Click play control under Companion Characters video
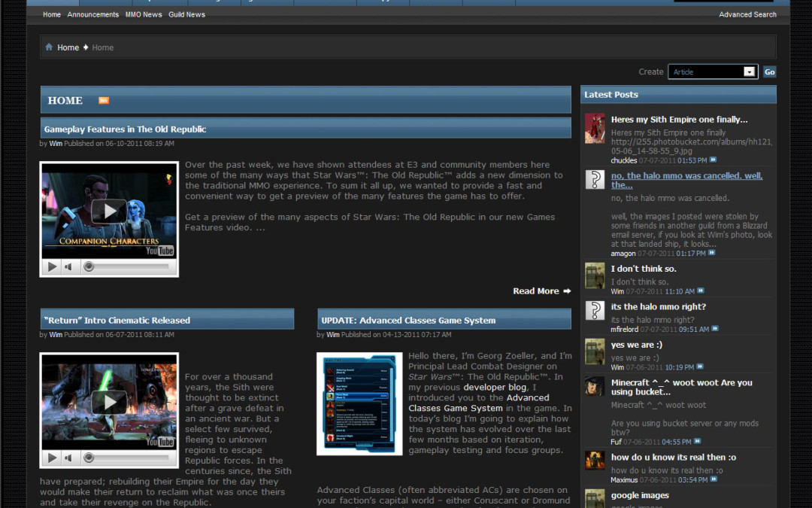812x508 pixels. coord(53,267)
